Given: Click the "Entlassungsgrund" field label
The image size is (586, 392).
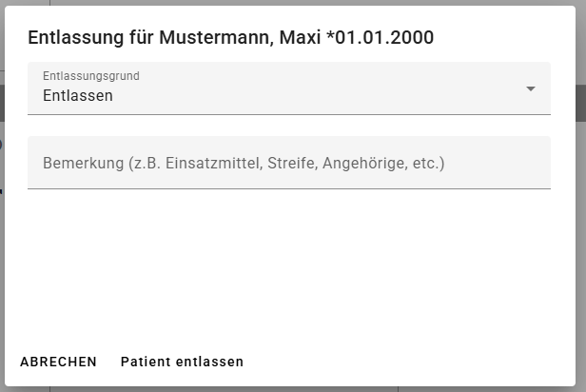Looking at the screenshot, I should [x=91, y=76].
